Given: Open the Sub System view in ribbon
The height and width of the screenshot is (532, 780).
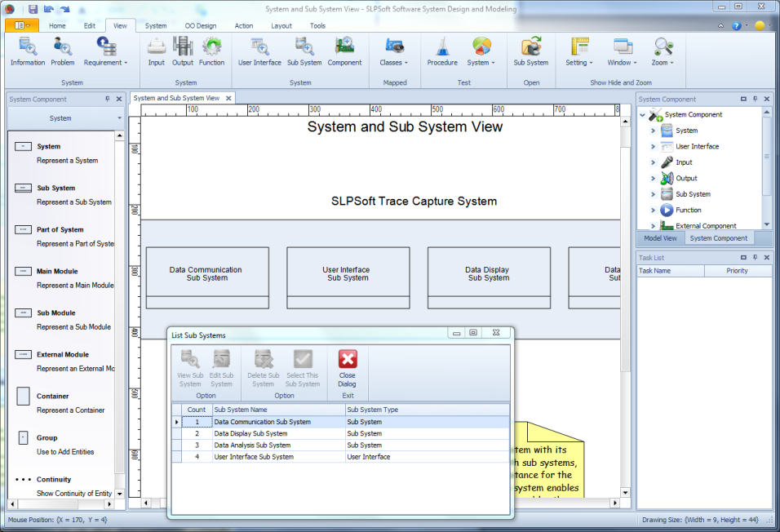Looking at the screenshot, I should pyautogui.click(x=304, y=51).
